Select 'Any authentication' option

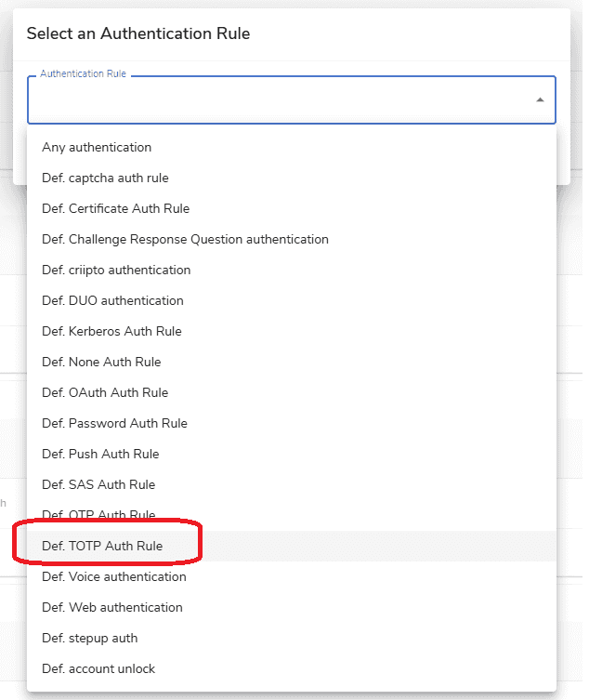(97, 147)
